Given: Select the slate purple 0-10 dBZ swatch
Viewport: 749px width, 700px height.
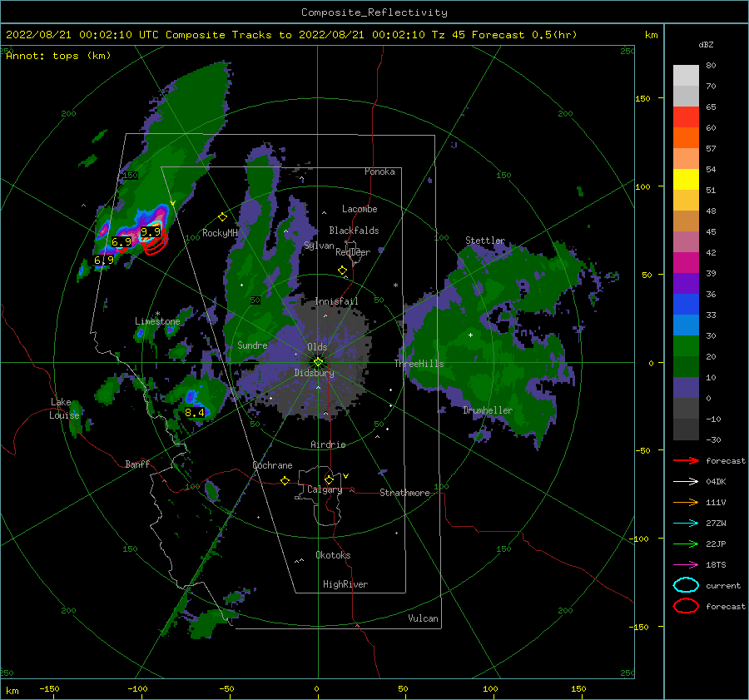Looking at the screenshot, I should [686, 387].
